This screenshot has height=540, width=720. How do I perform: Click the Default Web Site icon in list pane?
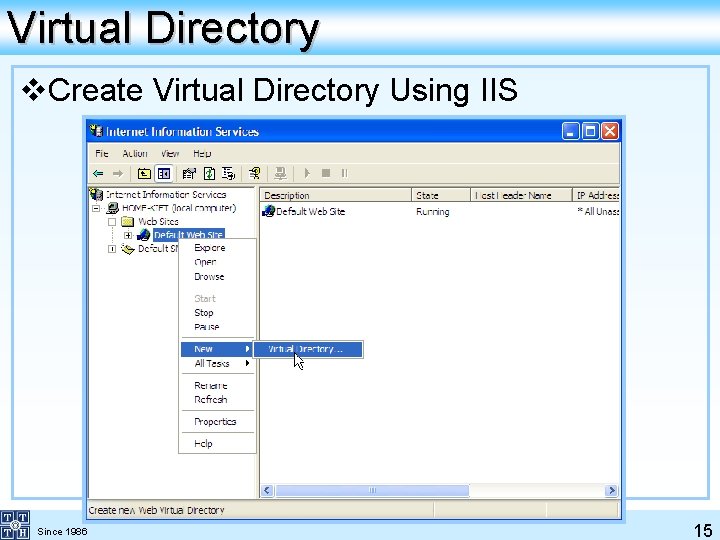coord(268,211)
